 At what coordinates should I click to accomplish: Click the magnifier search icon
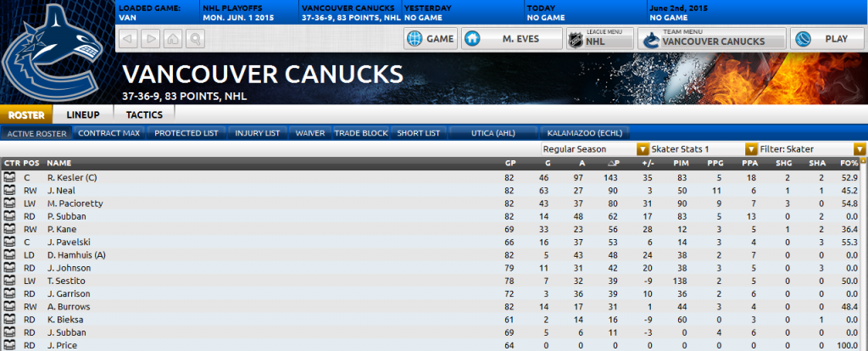(196, 39)
